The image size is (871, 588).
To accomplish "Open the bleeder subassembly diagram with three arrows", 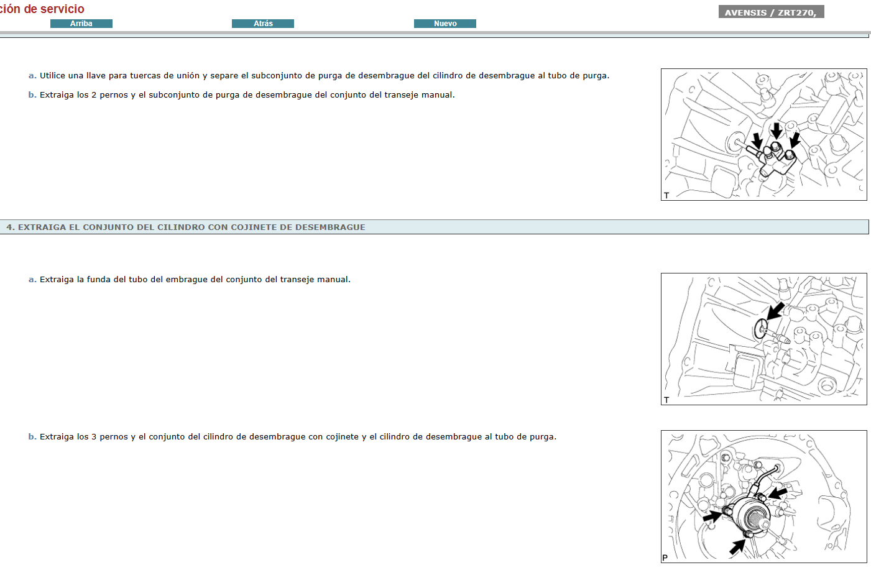I will (x=763, y=134).
